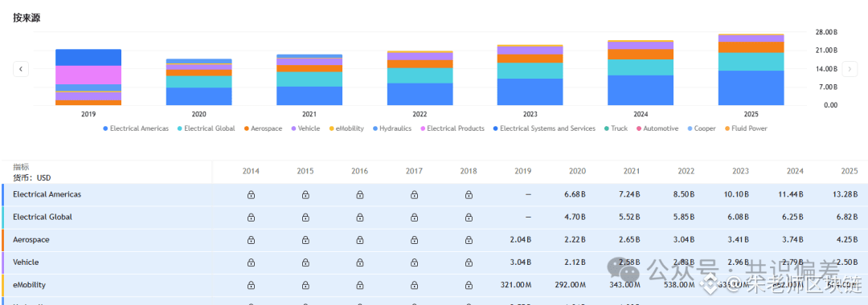Toggle Hydraulics series in chart legend
This screenshot has height=305, width=868.
point(391,128)
